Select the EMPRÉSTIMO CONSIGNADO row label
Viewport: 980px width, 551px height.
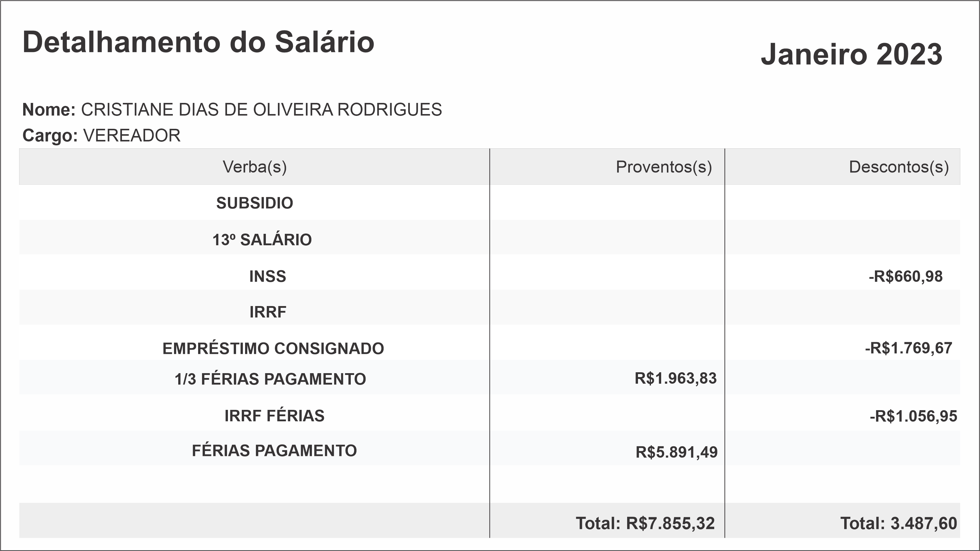(273, 348)
